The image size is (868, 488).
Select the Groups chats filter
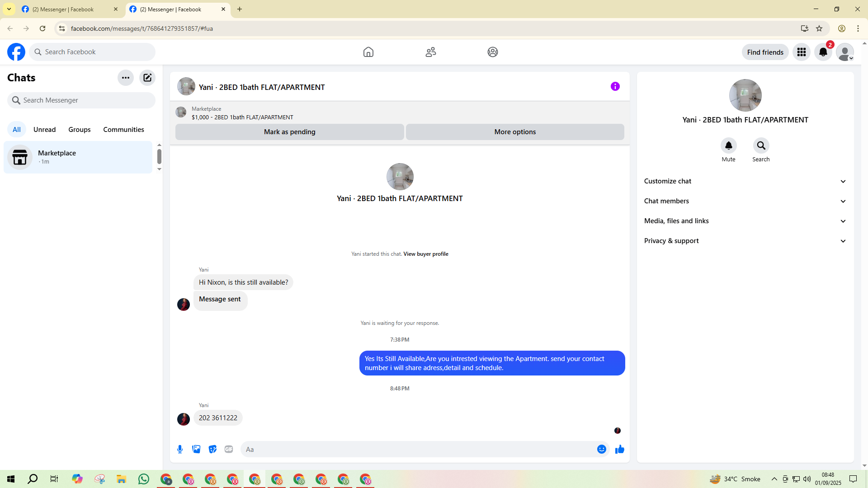pos(80,130)
